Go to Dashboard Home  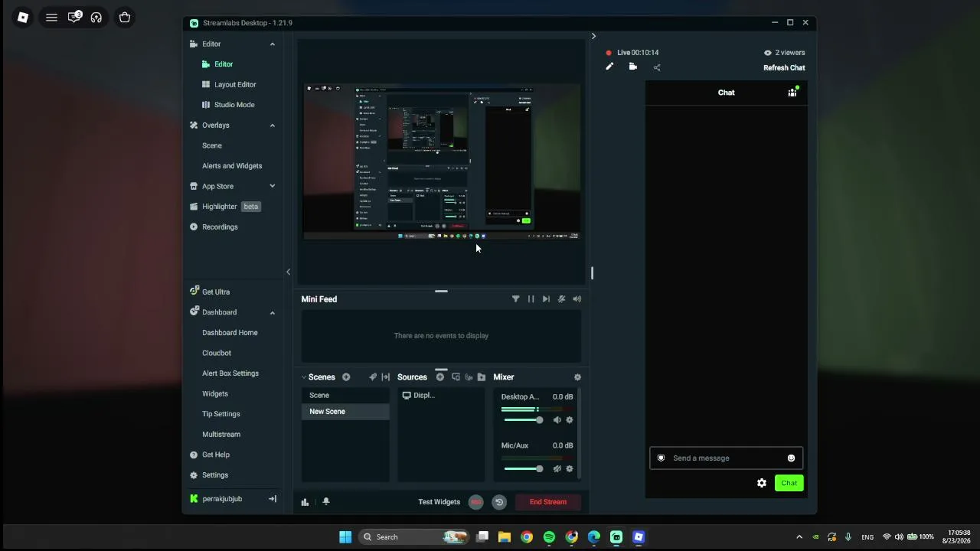pos(230,333)
